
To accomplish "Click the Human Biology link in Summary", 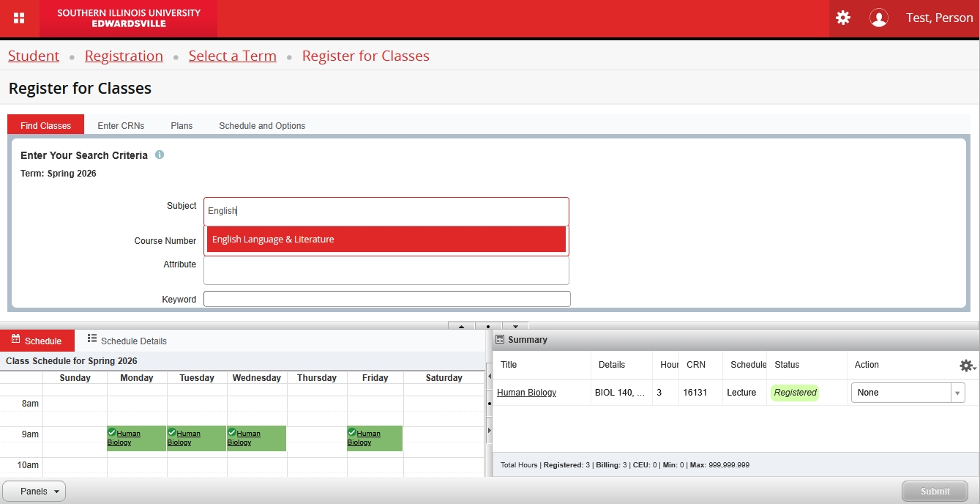I will (526, 393).
